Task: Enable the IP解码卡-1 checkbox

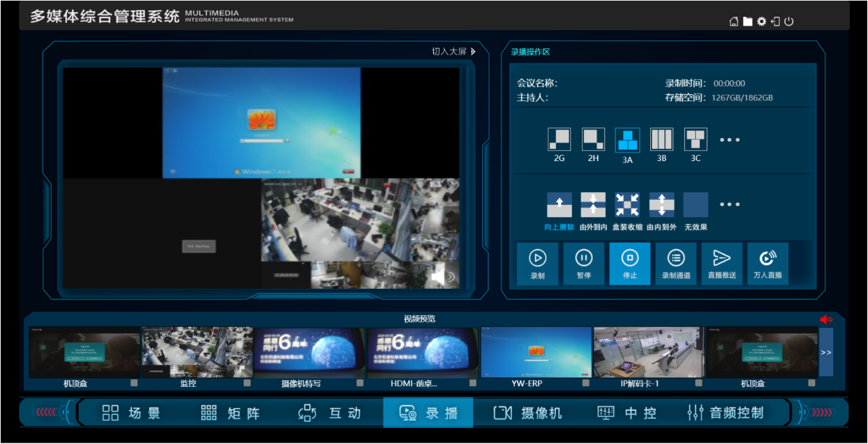Action: click(699, 383)
